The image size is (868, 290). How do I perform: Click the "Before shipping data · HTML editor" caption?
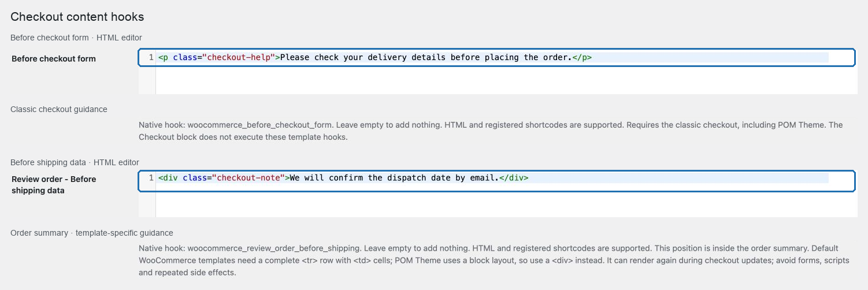[x=75, y=162]
